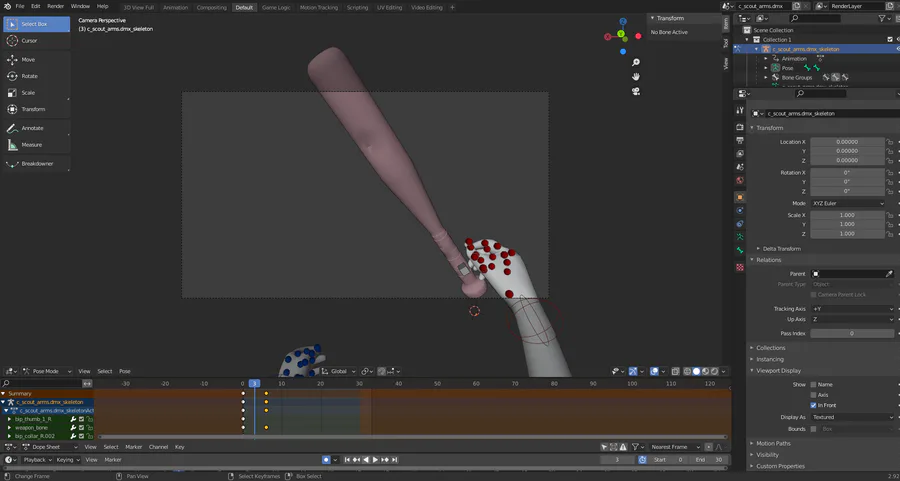900x481 pixels.
Task: Click the Scale X value field
Action: click(847, 215)
